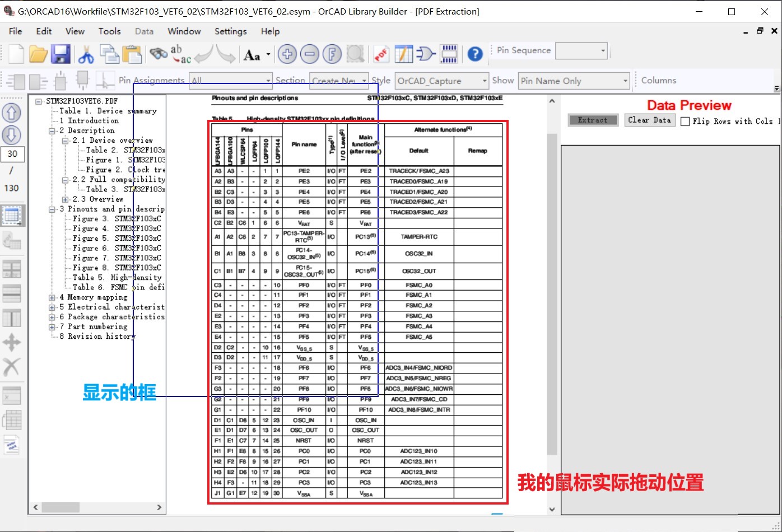Click the Zoom Out minus icon
The image size is (782, 532).
pos(309,54)
